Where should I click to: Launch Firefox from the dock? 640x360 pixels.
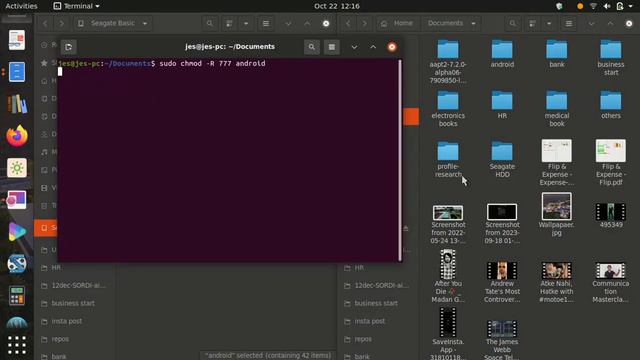(x=17, y=136)
